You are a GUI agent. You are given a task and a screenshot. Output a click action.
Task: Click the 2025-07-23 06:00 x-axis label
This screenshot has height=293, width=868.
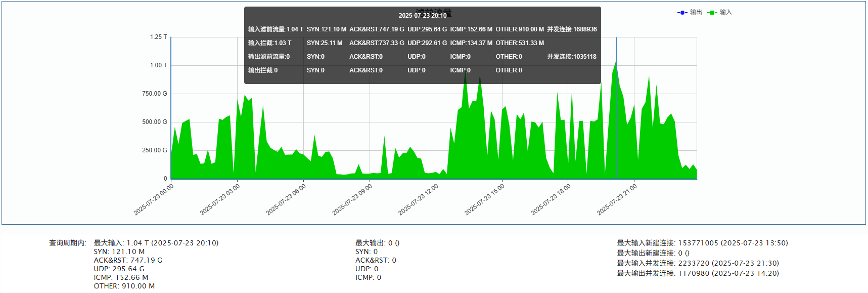[286, 199]
